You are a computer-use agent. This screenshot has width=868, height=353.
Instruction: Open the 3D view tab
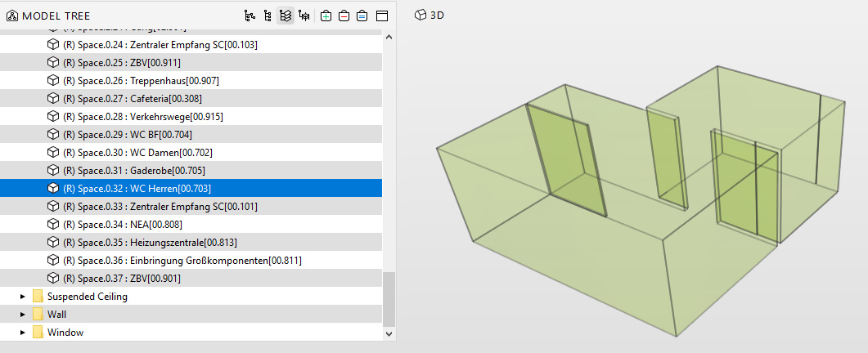coord(430,15)
